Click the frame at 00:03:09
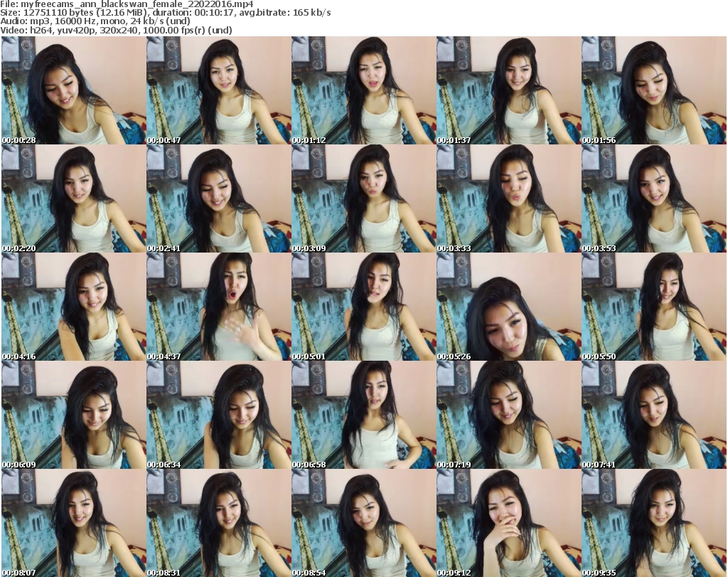This screenshot has width=728, height=577. tap(363, 198)
